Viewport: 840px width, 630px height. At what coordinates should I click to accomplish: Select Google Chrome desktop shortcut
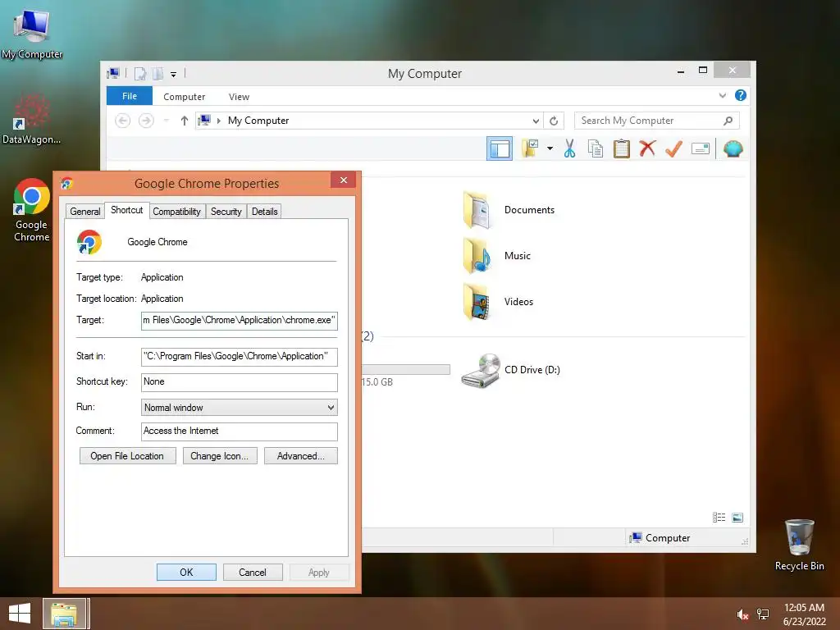click(x=32, y=210)
